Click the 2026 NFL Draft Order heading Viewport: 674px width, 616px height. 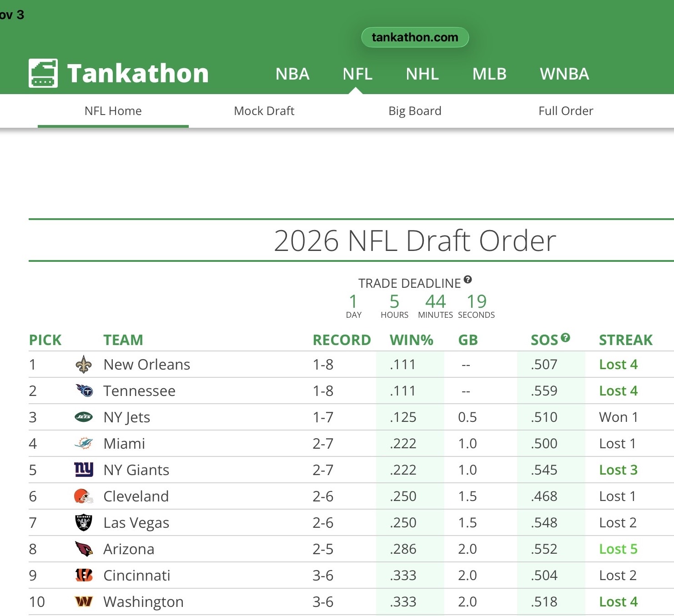tap(415, 240)
